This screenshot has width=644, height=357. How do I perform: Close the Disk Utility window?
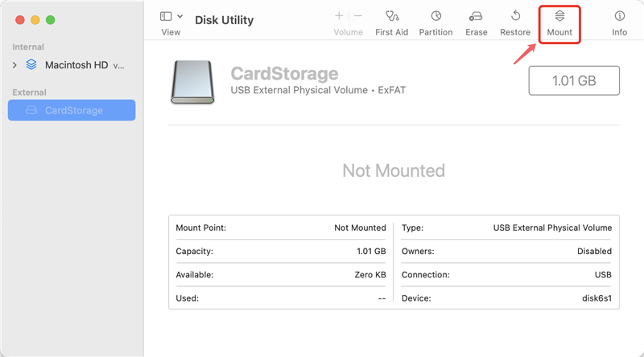(18, 18)
